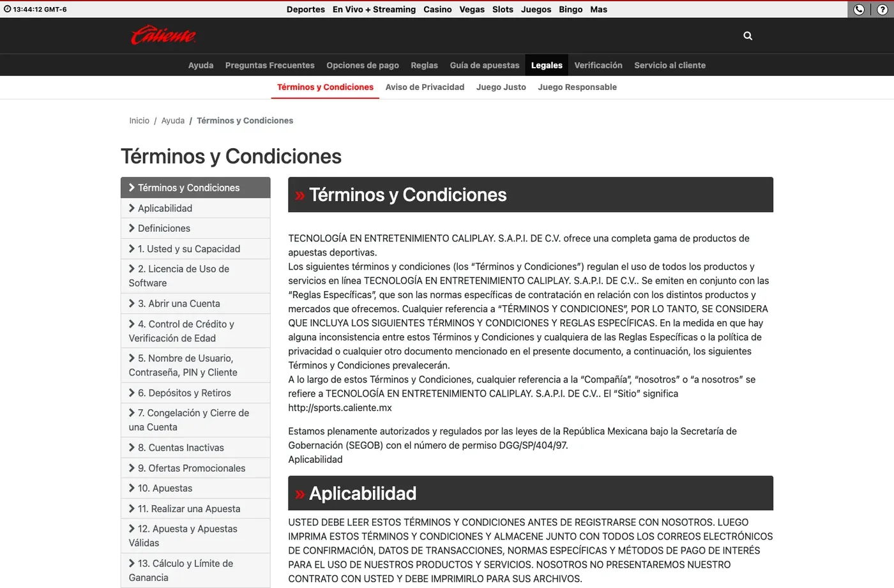Click the clock icon beside the time
Image resolution: width=894 pixels, height=588 pixels.
8,9
